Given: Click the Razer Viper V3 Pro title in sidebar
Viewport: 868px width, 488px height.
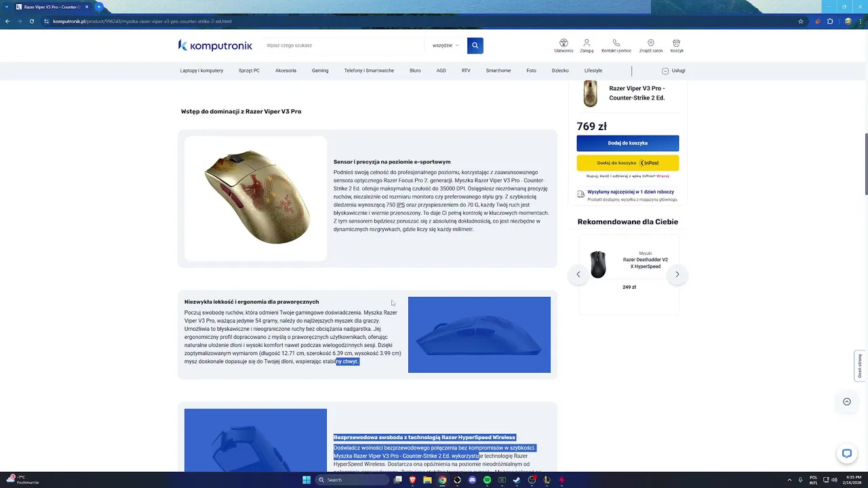Looking at the screenshot, I should pos(637,93).
